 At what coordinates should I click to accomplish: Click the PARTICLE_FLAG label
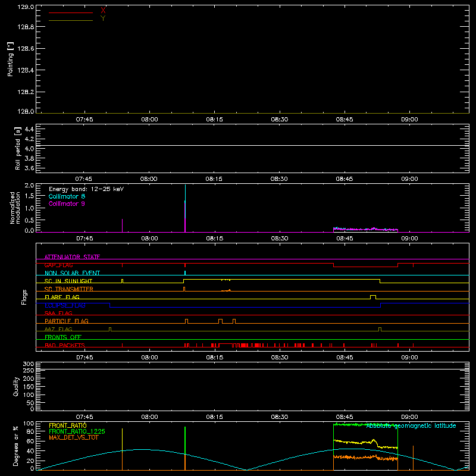tap(67, 321)
